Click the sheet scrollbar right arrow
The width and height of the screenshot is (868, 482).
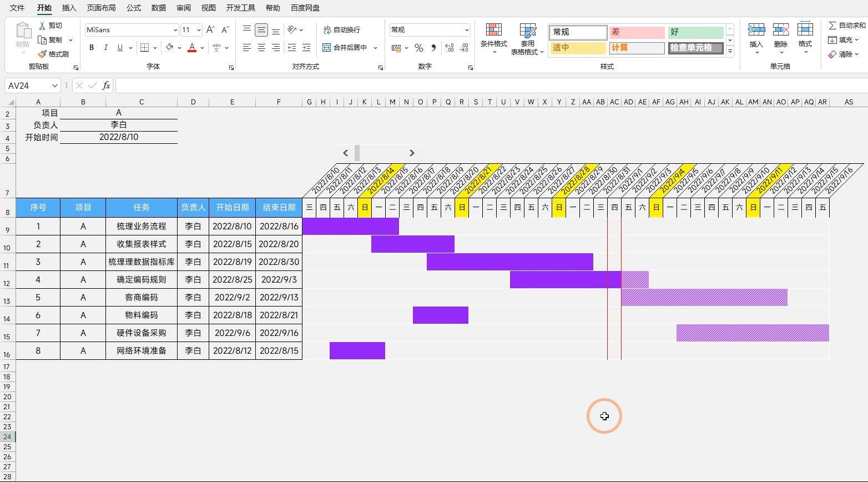tap(412, 153)
